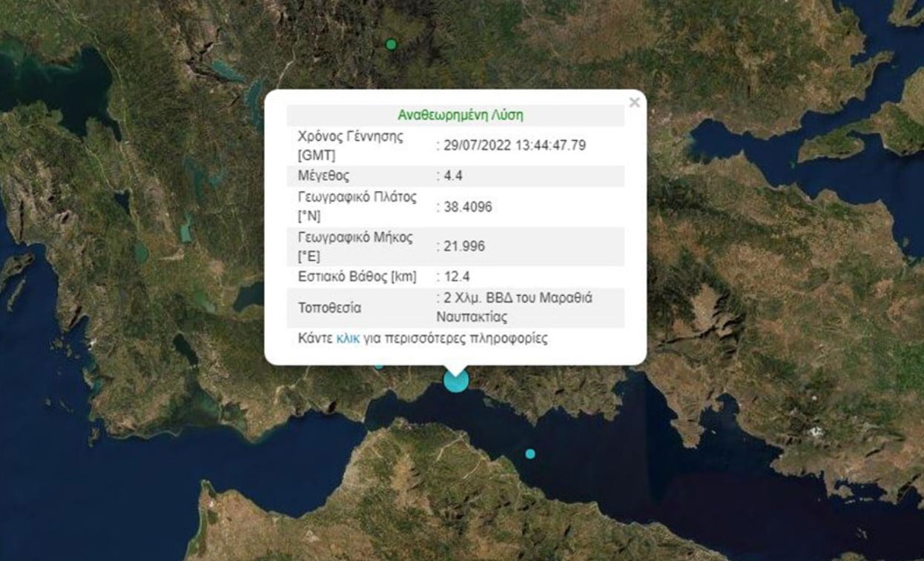
Task: Select the green earthquake marker up north
Action: (391, 44)
